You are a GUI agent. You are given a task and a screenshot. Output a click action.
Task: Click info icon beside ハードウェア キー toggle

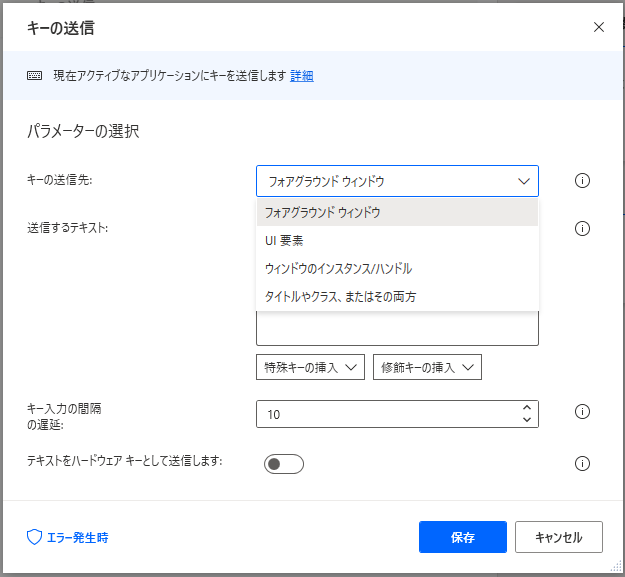click(582, 463)
